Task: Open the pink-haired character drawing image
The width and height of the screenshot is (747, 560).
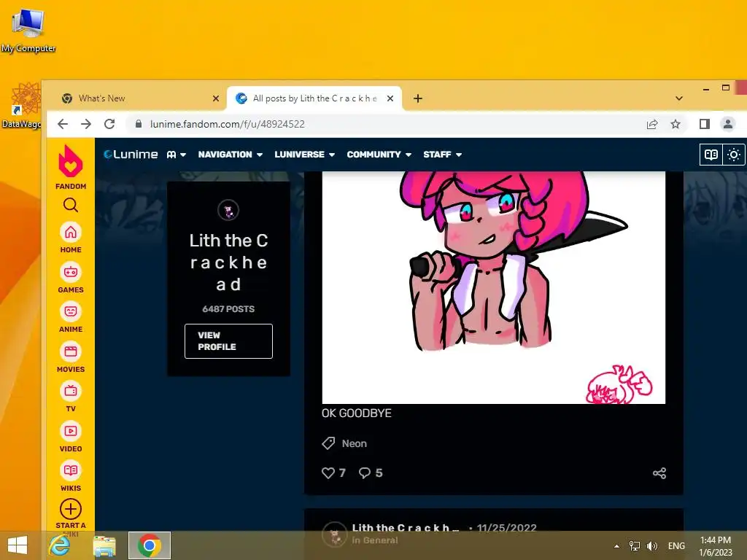Action: tap(494, 287)
